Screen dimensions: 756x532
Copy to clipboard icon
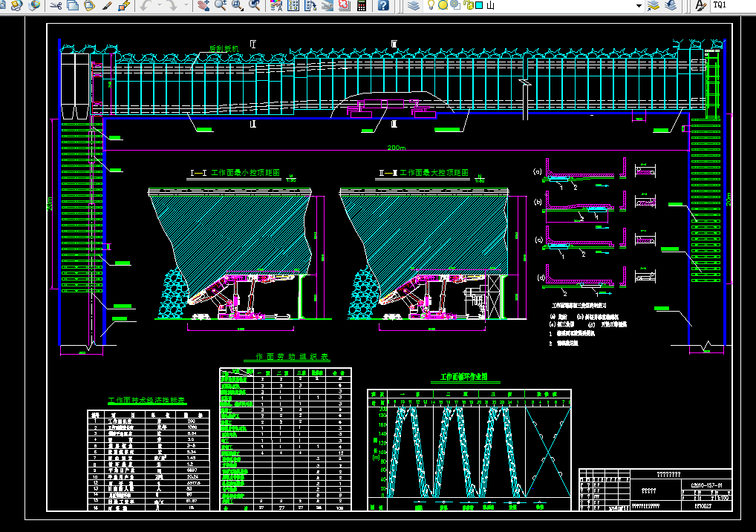(x=73, y=6)
